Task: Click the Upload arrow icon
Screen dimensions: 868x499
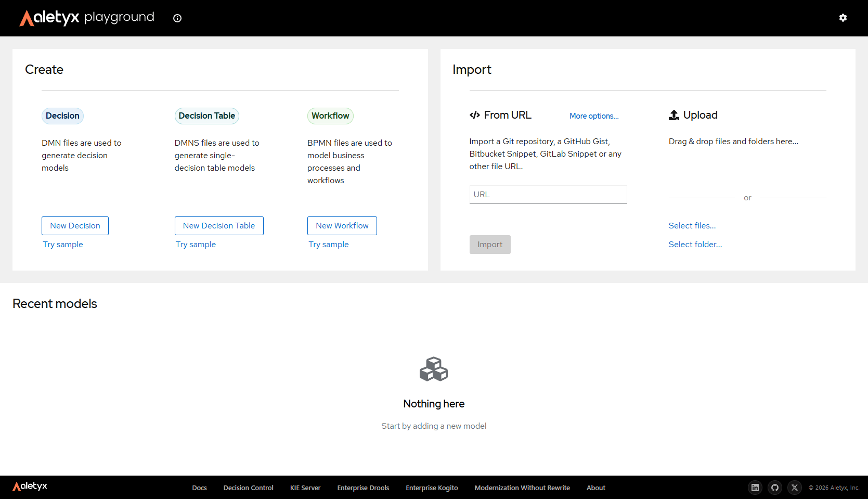Action: coord(674,115)
